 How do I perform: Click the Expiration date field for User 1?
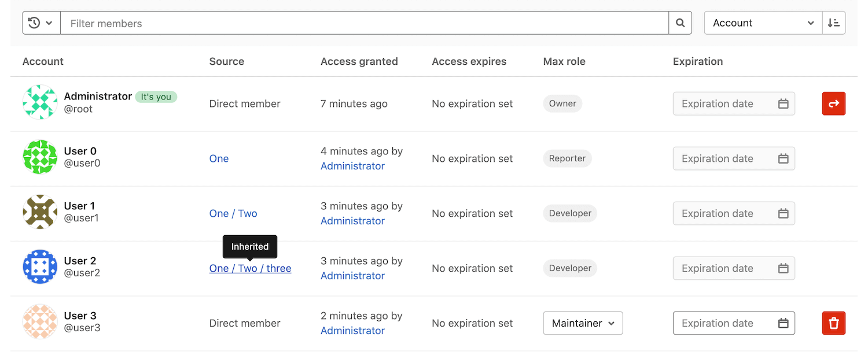point(727,214)
